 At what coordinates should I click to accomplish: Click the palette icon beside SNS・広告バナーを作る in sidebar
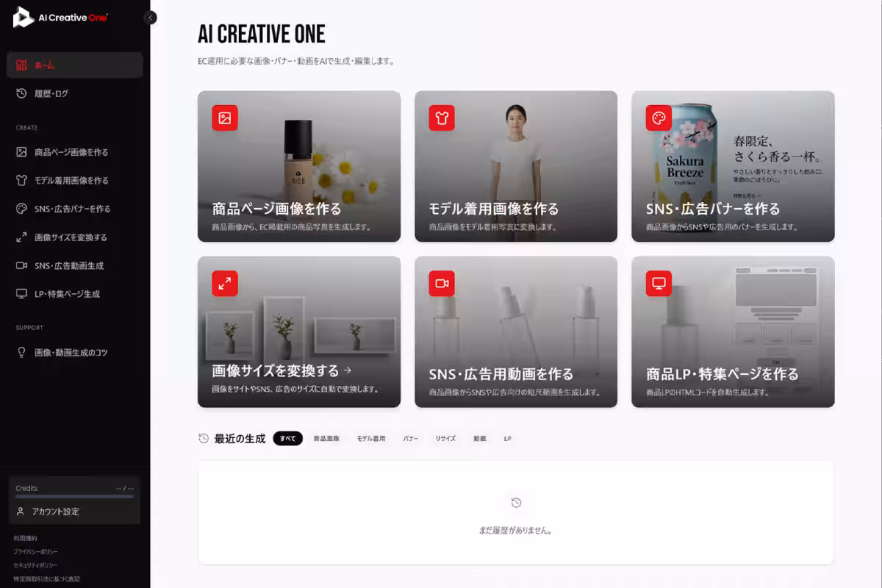coord(21,209)
